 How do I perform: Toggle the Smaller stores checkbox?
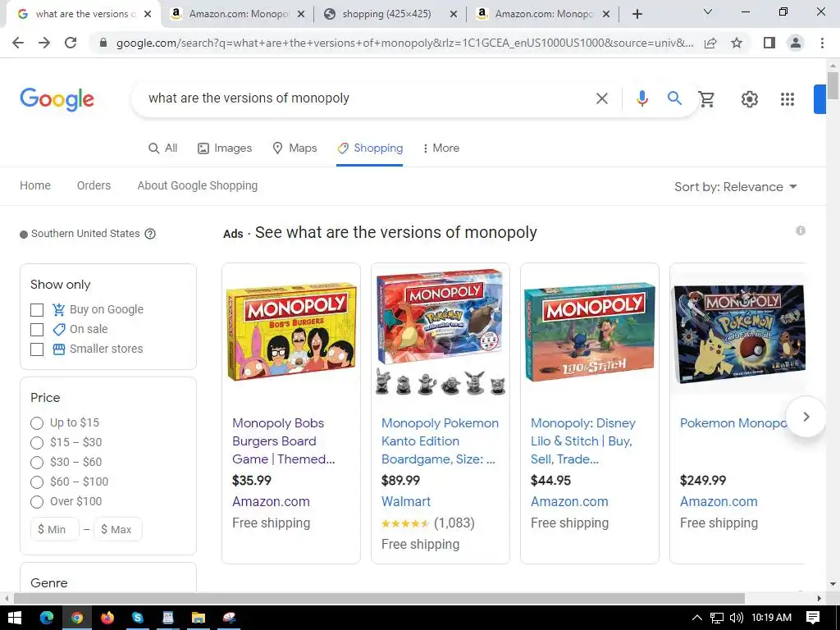[37, 349]
